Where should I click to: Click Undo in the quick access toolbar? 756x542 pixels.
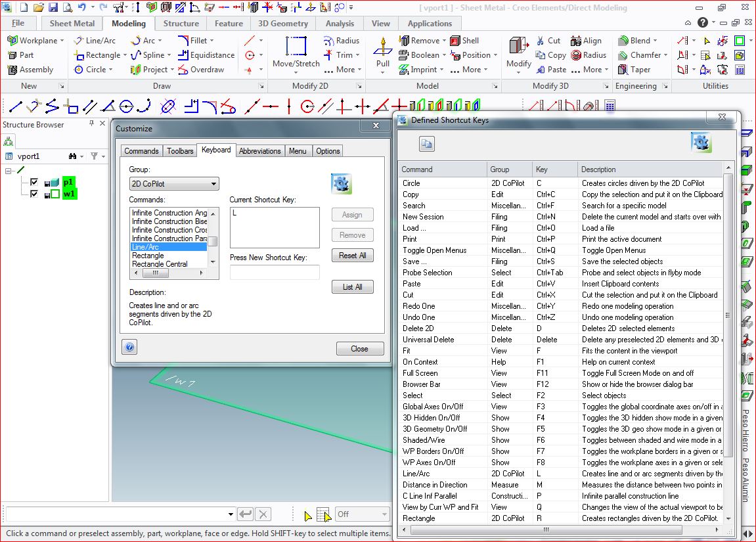tap(81, 7)
